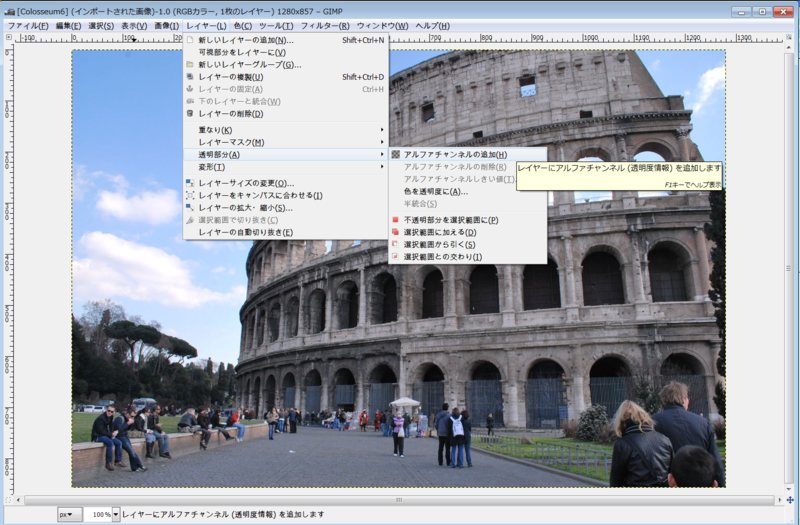The image size is (800, 525).
Task: Open the zoom level dropdown arrow
Action: click(116, 514)
